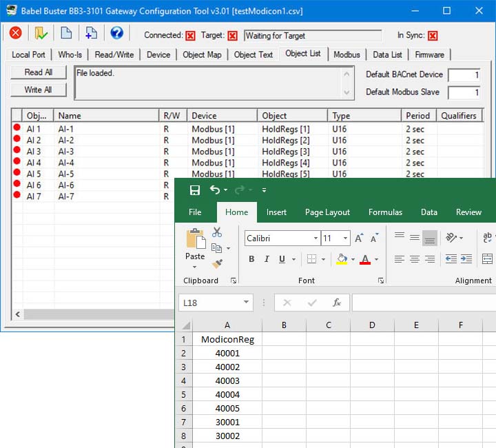
Task: Click the Select All corner triangle in Excel
Action: (x=186, y=325)
